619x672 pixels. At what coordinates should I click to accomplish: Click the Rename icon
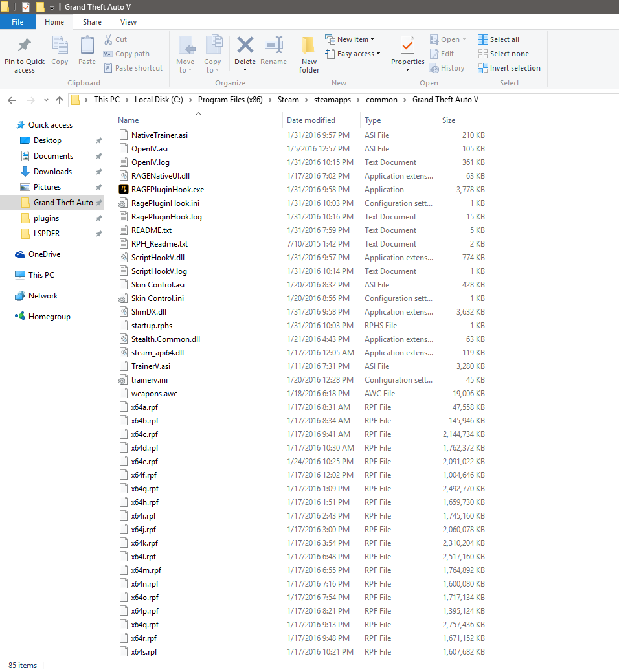pyautogui.click(x=273, y=45)
